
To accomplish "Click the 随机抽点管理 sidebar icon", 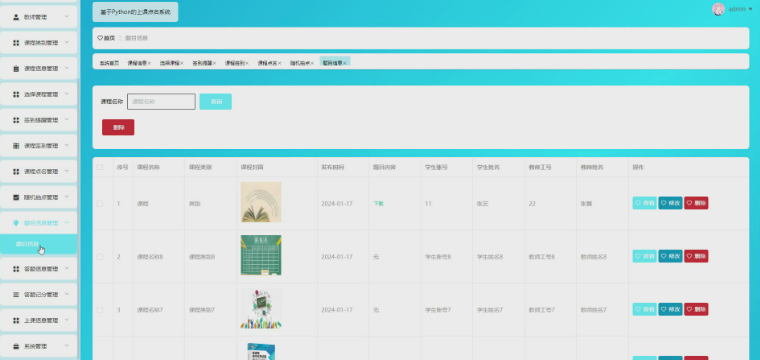I will click(x=16, y=198).
